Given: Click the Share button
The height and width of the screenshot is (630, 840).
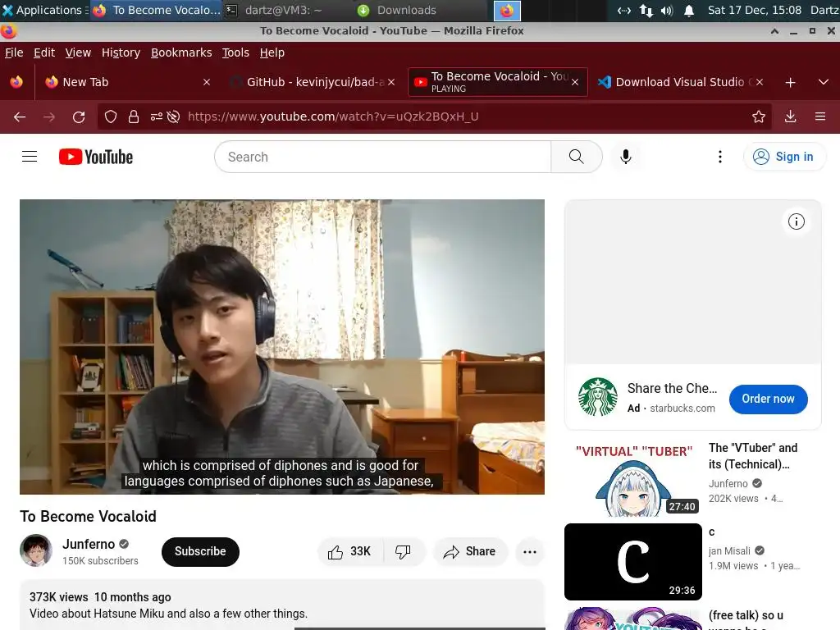Looking at the screenshot, I should point(470,551).
